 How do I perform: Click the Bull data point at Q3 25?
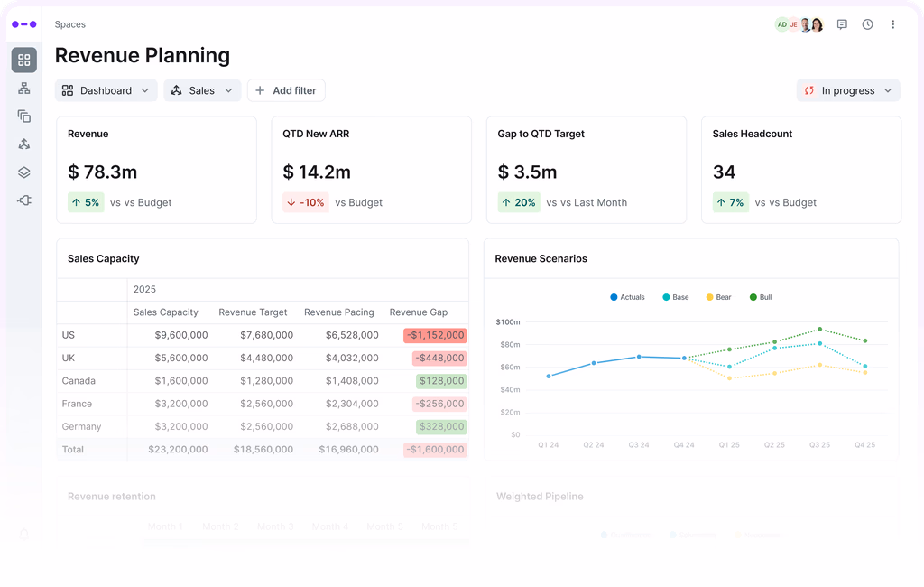click(x=819, y=330)
